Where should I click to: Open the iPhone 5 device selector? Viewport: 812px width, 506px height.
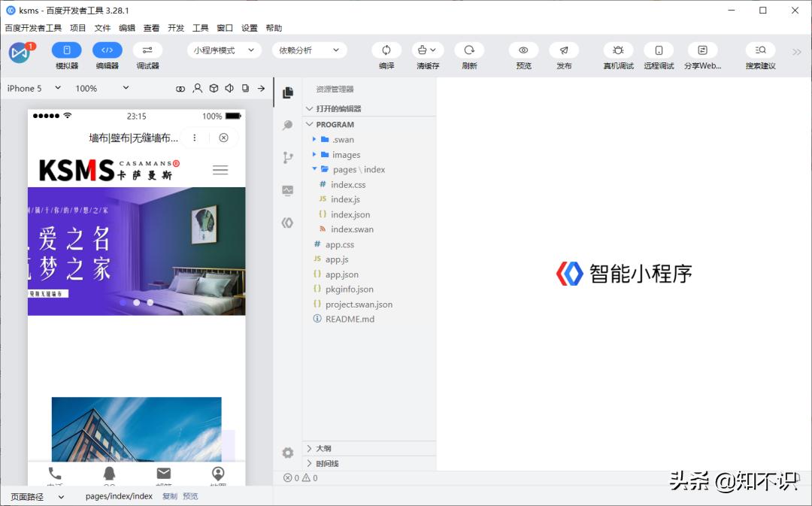30,88
